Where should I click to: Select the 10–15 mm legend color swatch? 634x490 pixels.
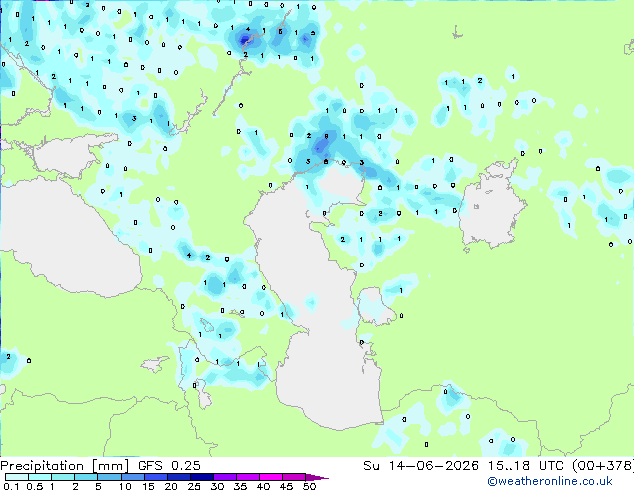(133, 477)
